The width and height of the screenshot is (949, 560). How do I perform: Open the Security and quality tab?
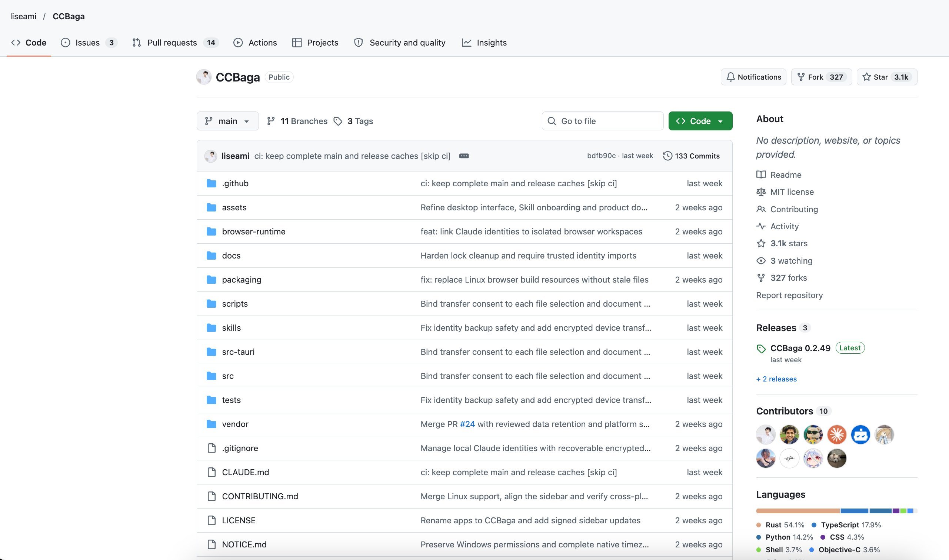click(400, 43)
